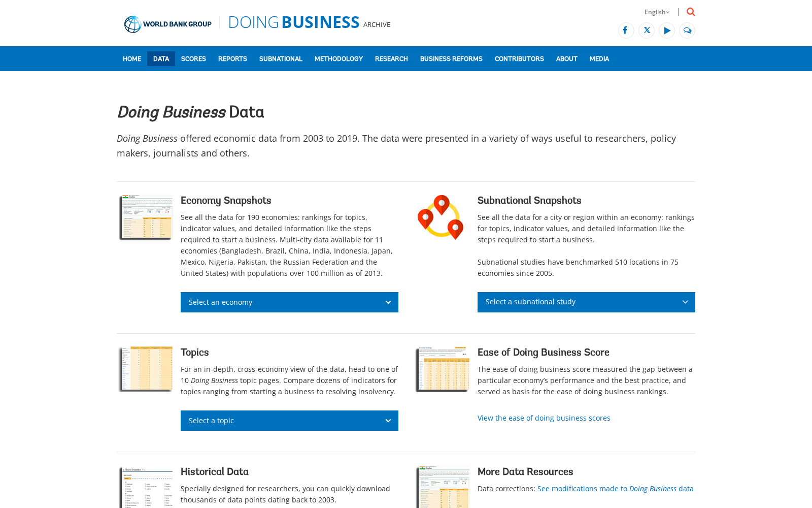Image resolution: width=812 pixels, height=508 pixels.
Task: Select the Data nav tab
Action: [x=161, y=59]
